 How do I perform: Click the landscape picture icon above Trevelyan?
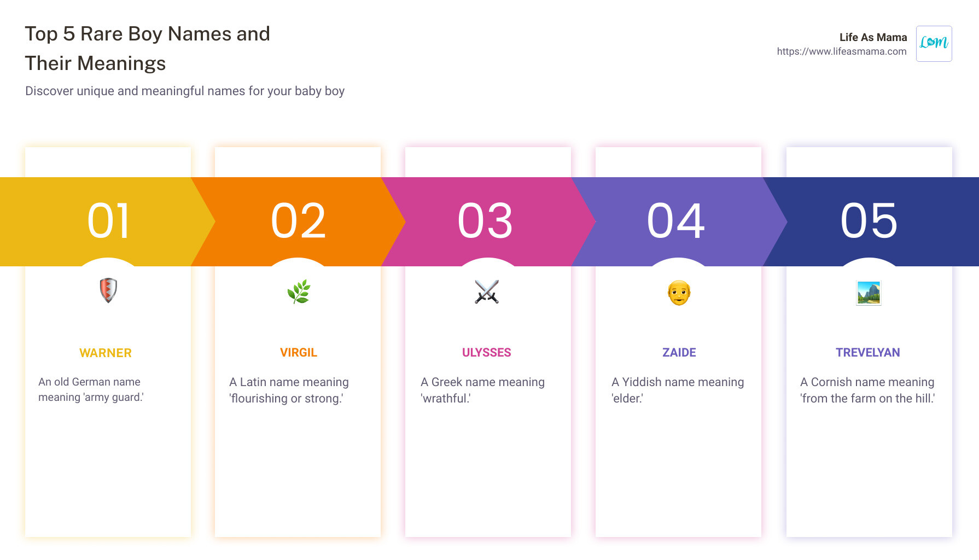(869, 293)
